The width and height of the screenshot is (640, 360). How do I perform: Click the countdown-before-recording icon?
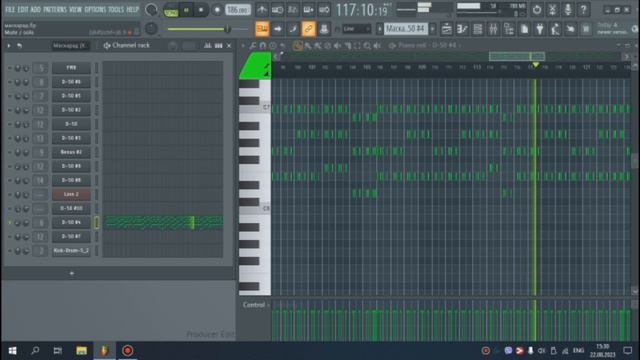(293, 9)
